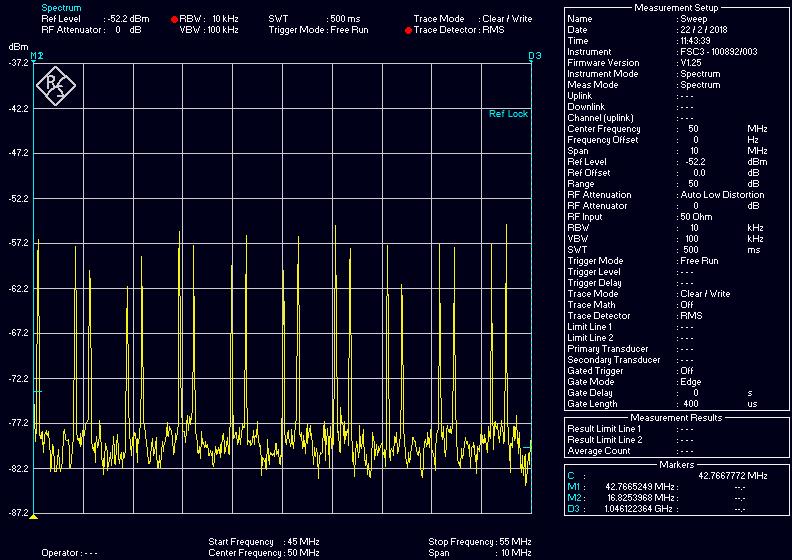This screenshot has height=560, width=792.
Task: Select the M2 marker at the graph top-left
Action: [37, 56]
